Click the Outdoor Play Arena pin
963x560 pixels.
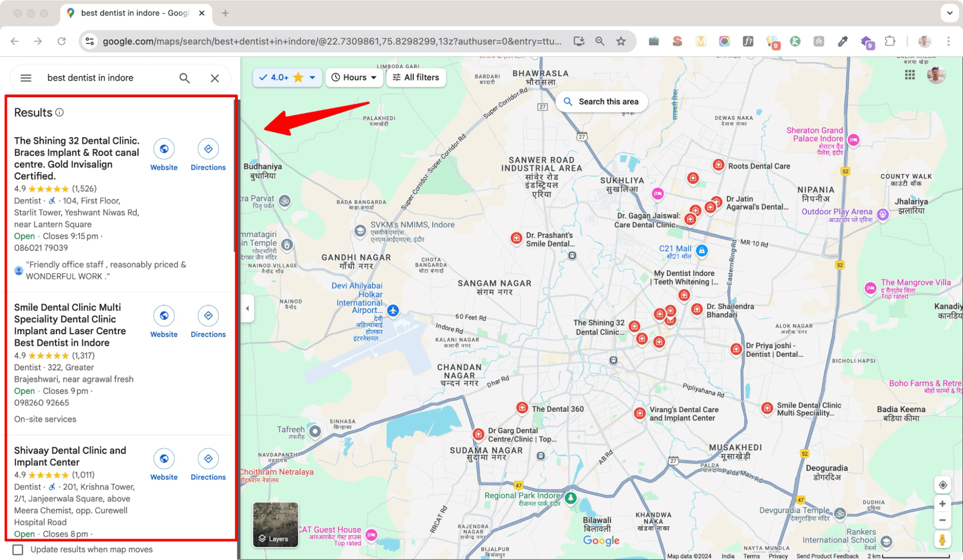pos(883,214)
